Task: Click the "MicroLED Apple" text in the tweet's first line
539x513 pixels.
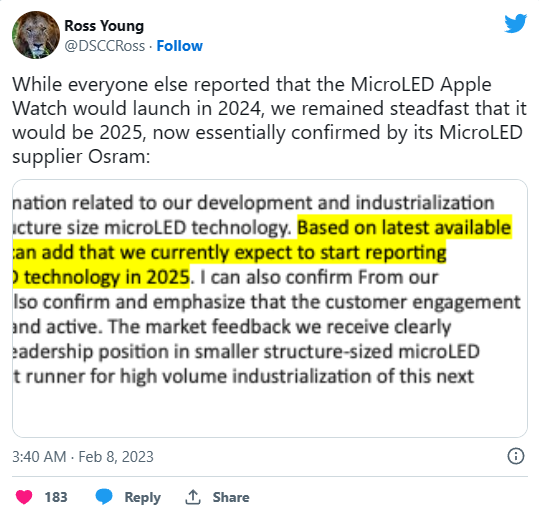Action: click(421, 85)
